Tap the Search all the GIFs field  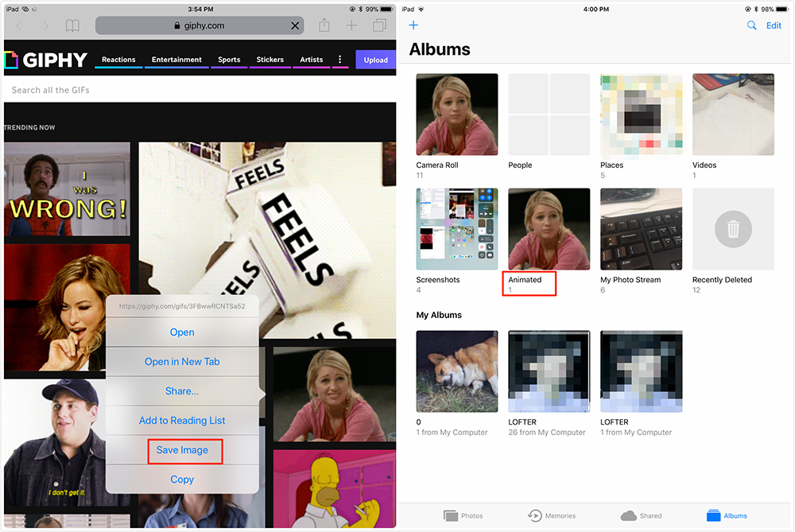pos(200,90)
